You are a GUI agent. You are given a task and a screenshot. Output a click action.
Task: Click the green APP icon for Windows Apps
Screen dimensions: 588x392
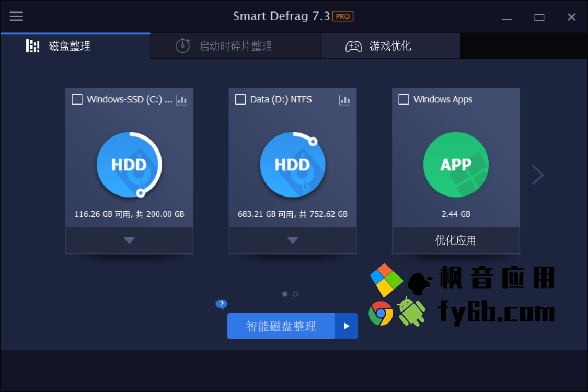pyautogui.click(x=456, y=164)
